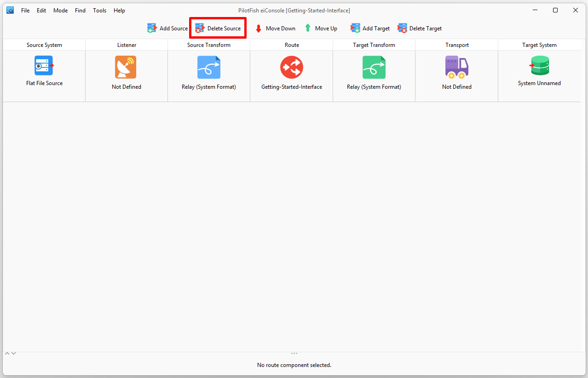The width and height of the screenshot is (588, 378).
Task: Click Not Defined label under Transport
Action: tap(457, 87)
